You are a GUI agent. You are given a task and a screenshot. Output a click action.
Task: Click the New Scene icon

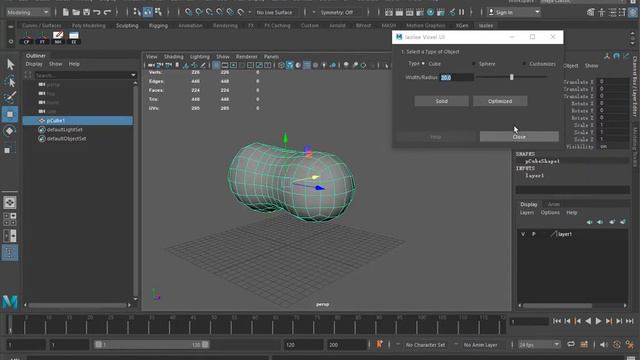pos(65,12)
